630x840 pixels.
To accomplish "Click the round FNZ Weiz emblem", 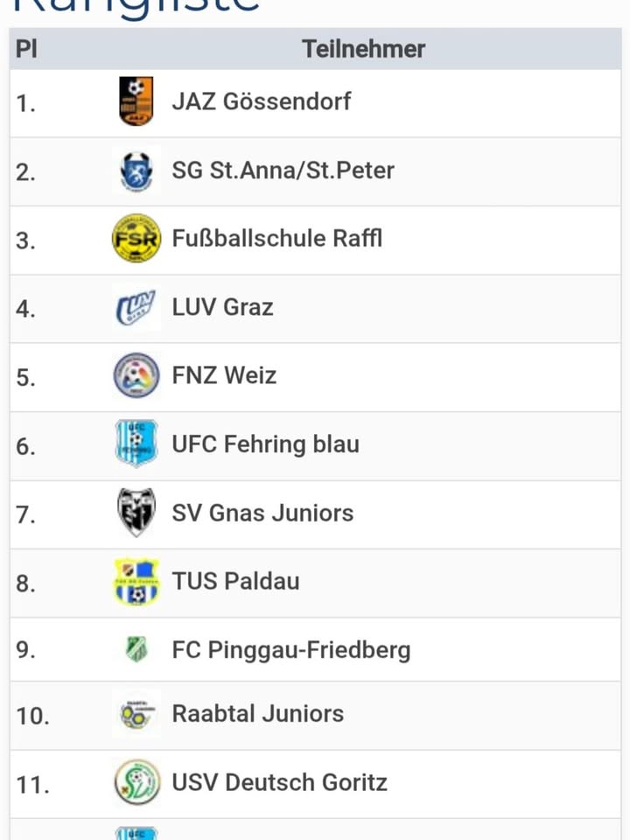I will coord(136,375).
